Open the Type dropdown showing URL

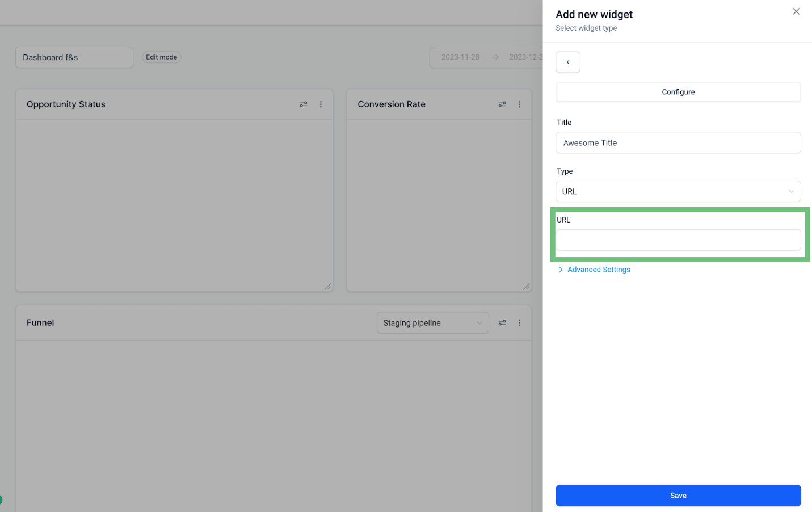[678, 191]
